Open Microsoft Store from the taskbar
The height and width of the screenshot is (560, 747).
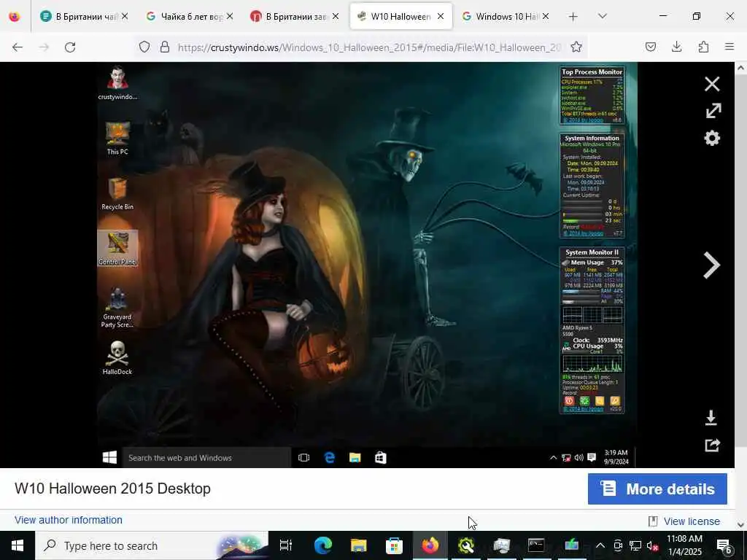coord(394,545)
